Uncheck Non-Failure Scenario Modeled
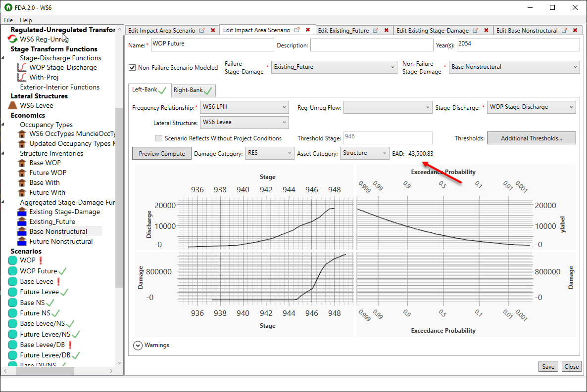587x392 pixels. pos(131,68)
